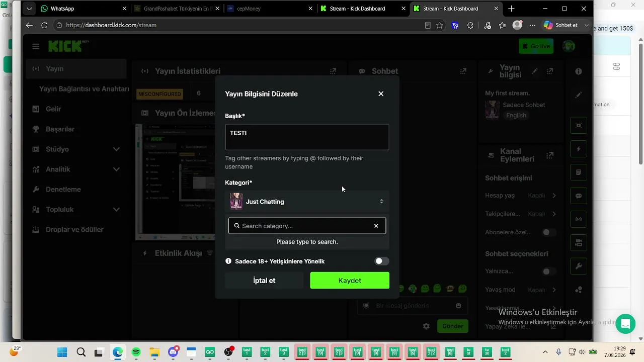Open the emoji picker in message field
The width and height of the screenshot is (644, 362).
pos(458,306)
